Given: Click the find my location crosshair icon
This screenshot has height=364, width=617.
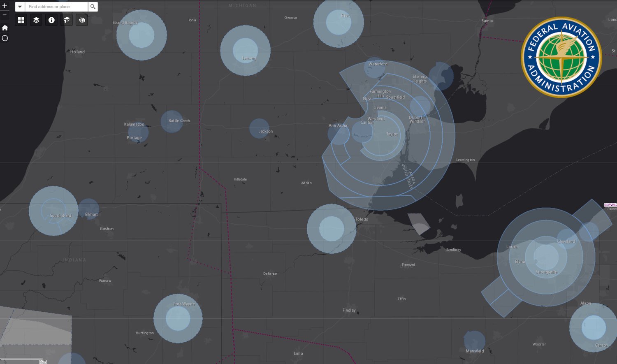Looking at the screenshot, I should pyautogui.click(x=5, y=38).
